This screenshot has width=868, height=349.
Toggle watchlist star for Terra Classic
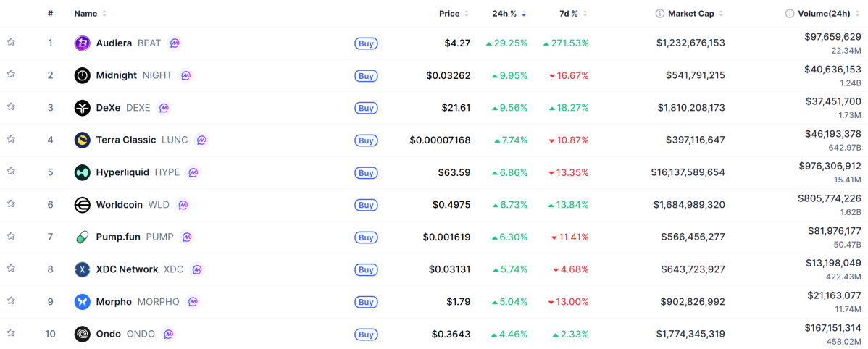[x=11, y=139]
